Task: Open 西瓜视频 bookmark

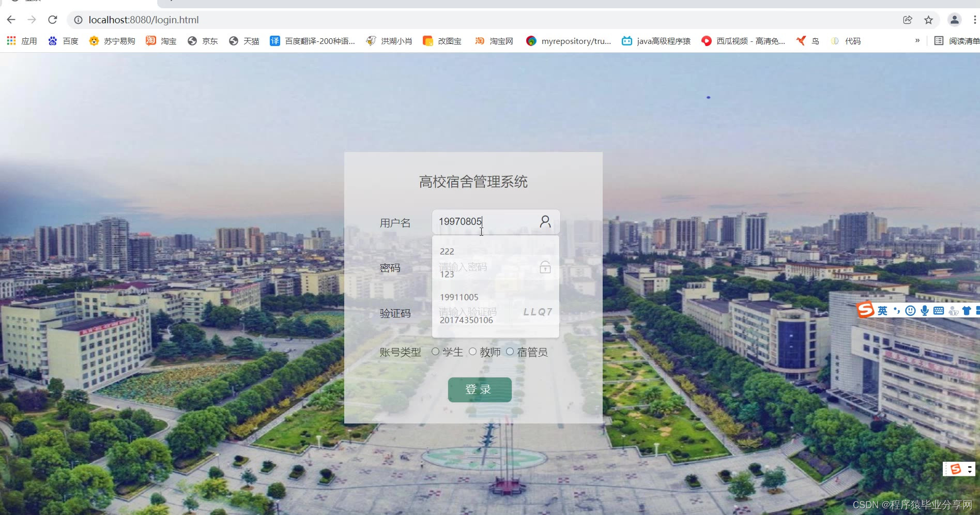Action: (x=743, y=41)
